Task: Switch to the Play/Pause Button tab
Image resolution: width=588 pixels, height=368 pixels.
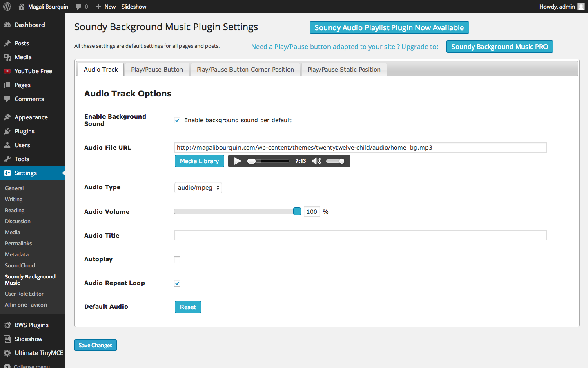Action: tap(157, 70)
